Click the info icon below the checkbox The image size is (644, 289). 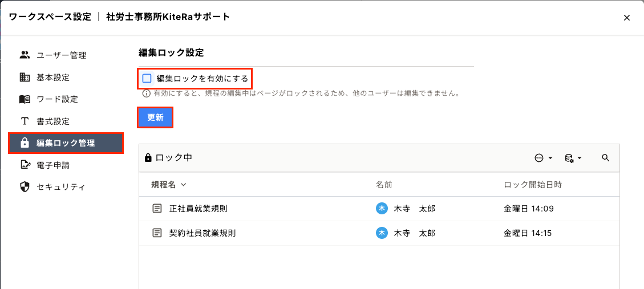click(x=147, y=93)
